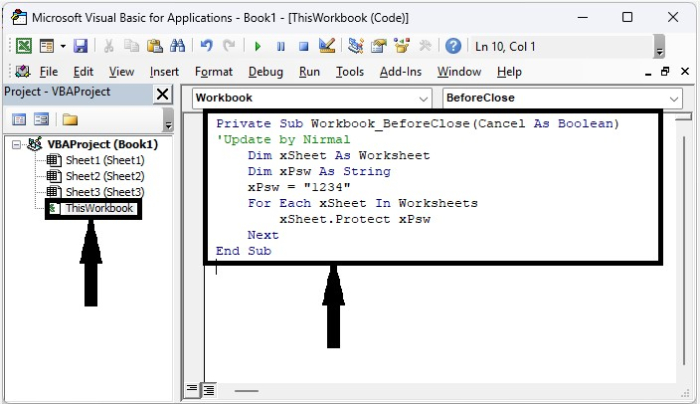Image resolution: width=700 pixels, height=404 pixels.
Task: Click the View Object icon in Project pane
Action: (x=42, y=119)
